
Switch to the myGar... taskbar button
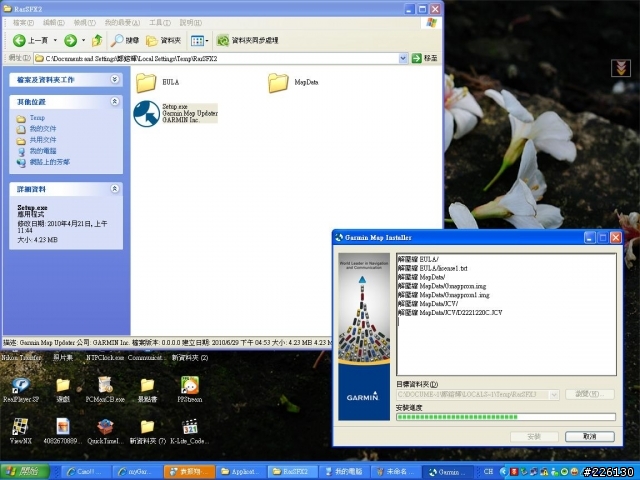(x=137, y=471)
